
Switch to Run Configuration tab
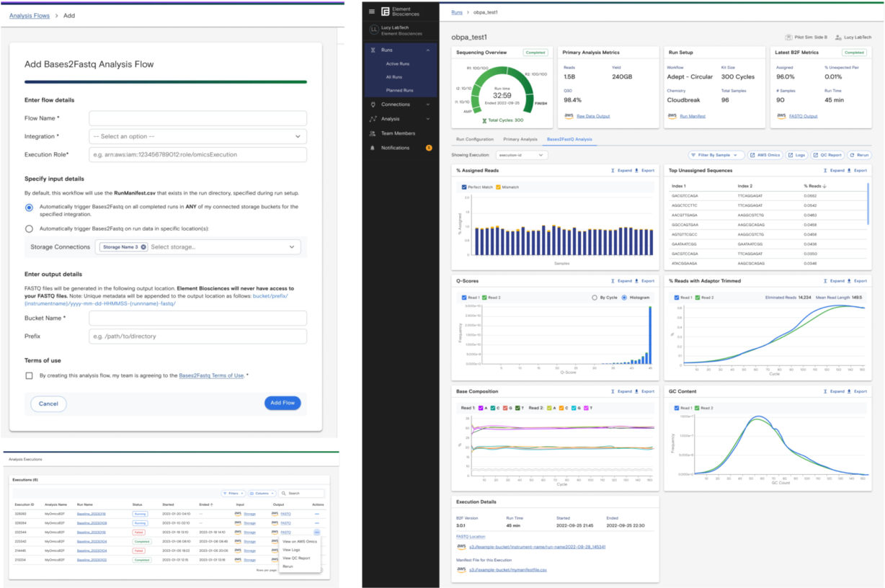click(475, 139)
